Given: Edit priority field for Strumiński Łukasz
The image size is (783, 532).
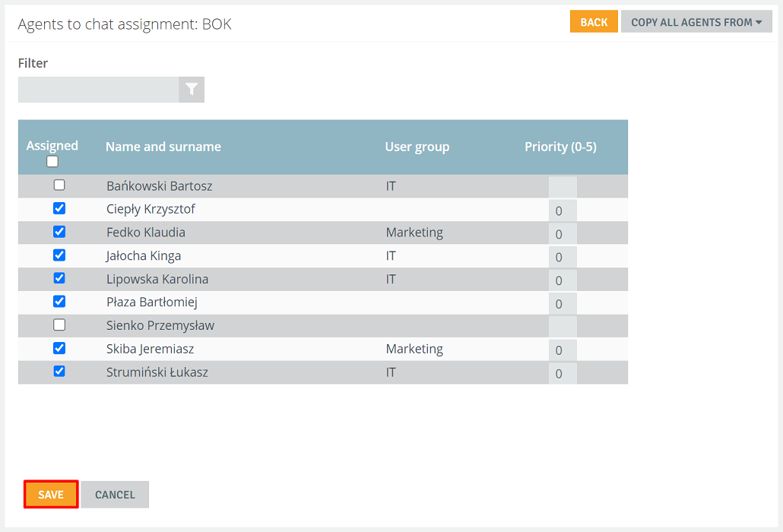Looking at the screenshot, I should point(563,373).
